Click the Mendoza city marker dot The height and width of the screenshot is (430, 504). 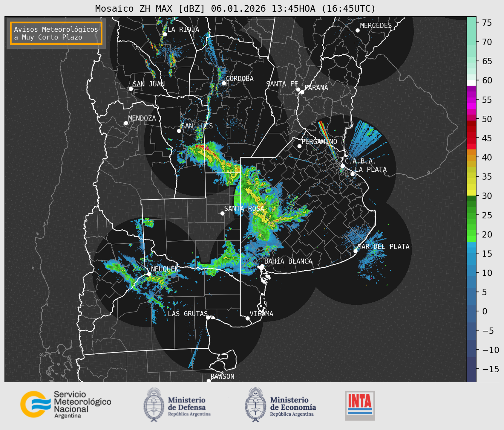point(126,123)
